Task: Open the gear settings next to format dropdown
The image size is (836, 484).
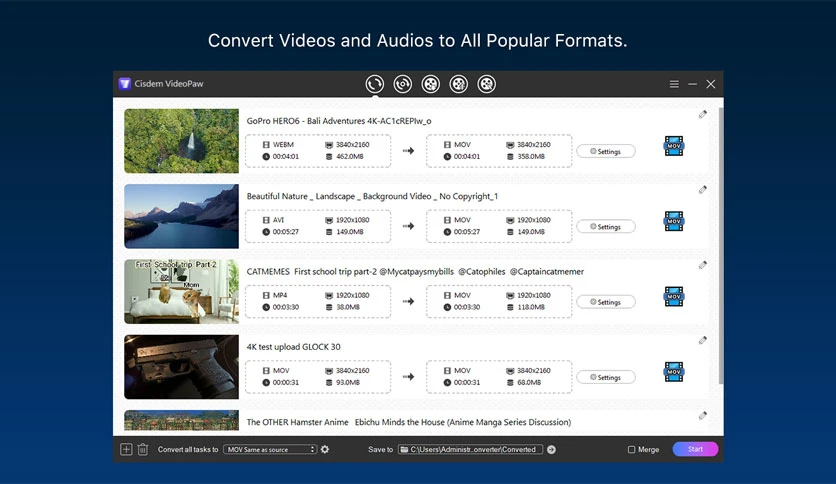Action: (x=325, y=449)
